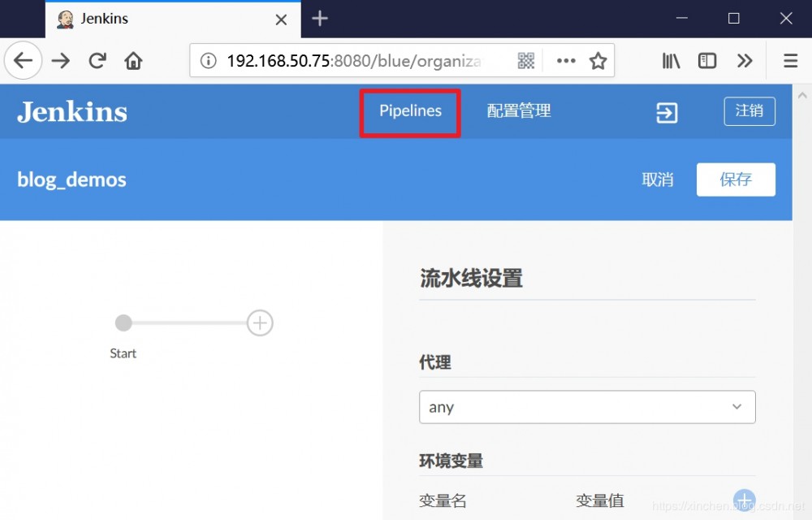Image resolution: width=812 pixels, height=520 pixels.
Task: Open the page actions ellipsis menu
Action: pyautogui.click(x=566, y=60)
